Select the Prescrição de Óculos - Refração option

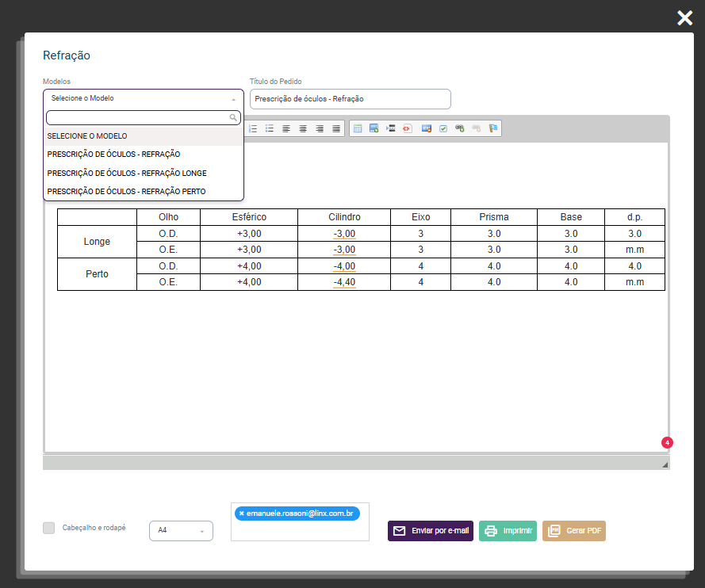pyautogui.click(x=113, y=155)
